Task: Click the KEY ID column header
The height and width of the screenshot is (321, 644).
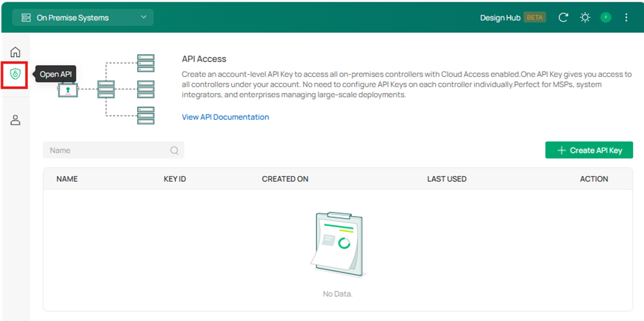Action: (175, 179)
